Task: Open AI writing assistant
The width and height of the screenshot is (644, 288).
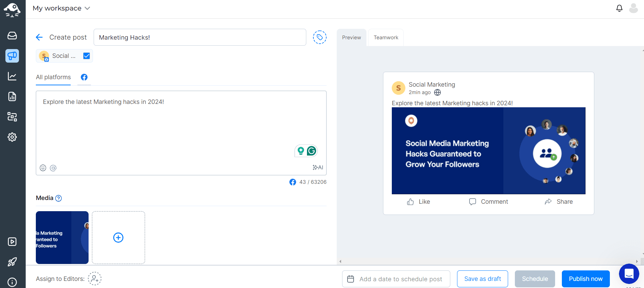Action: (318, 168)
